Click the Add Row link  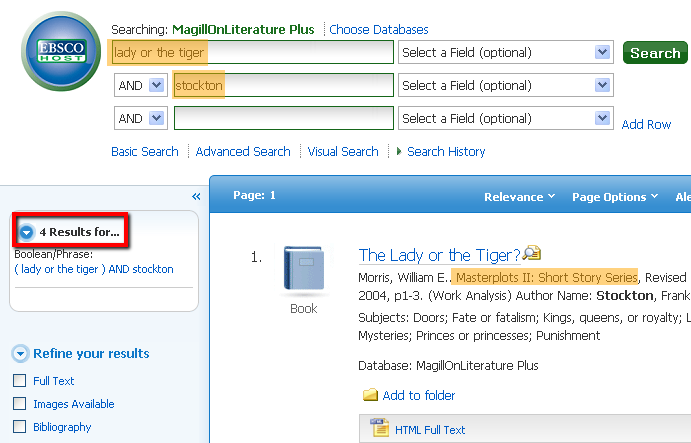pyautogui.click(x=646, y=124)
